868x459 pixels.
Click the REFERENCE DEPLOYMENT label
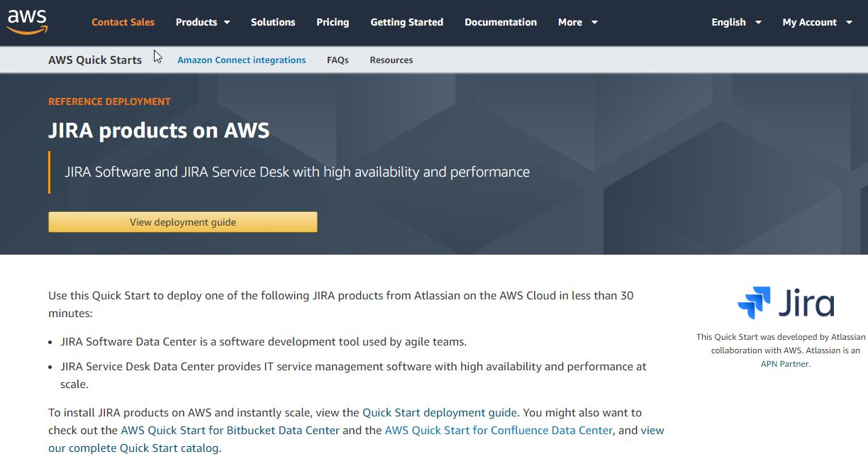click(109, 101)
